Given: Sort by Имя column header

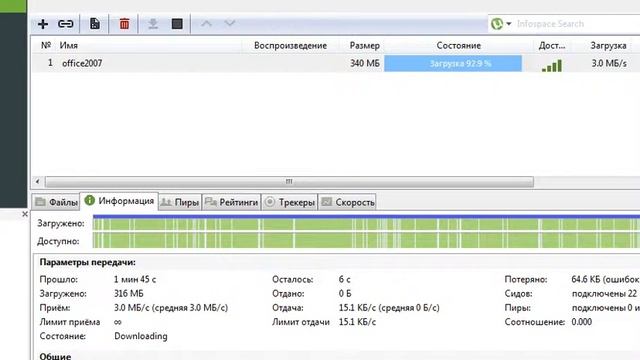Looking at the screenshot, I should (x=69, y=45).
